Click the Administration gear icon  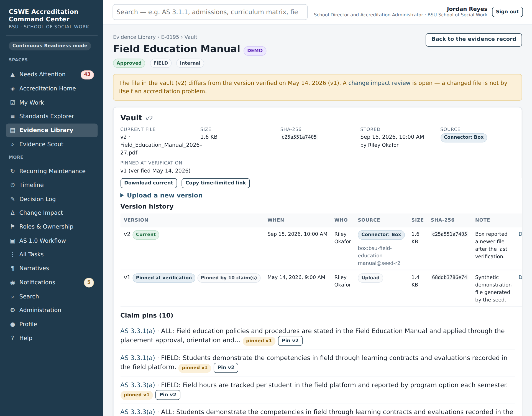pyautogui.click(x=12, y=310)
